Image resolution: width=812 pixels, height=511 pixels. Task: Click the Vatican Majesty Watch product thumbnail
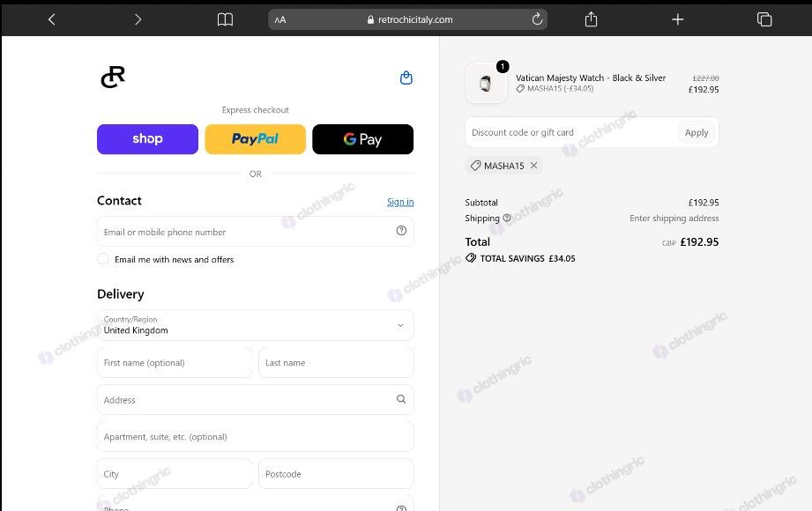(x=486, y=83)
